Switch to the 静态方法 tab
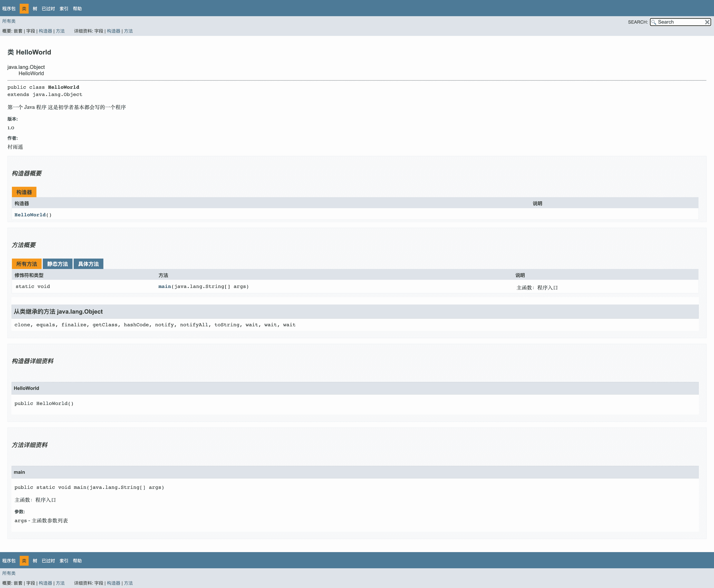The height and width of the screenshot is (588, 714). [x=58, y=264]
